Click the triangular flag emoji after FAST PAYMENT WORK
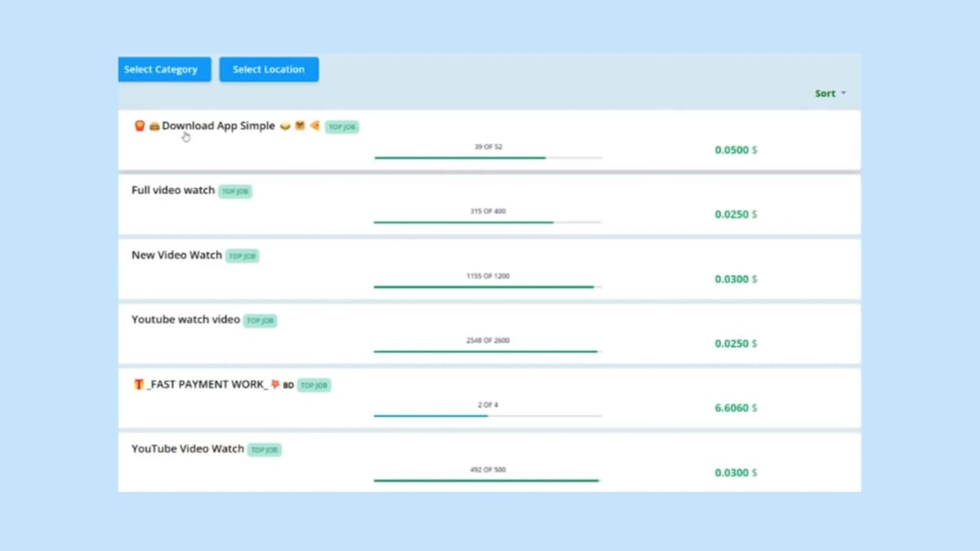The height and width of the screenshot is (551, 980). click(x=275, y=384)
